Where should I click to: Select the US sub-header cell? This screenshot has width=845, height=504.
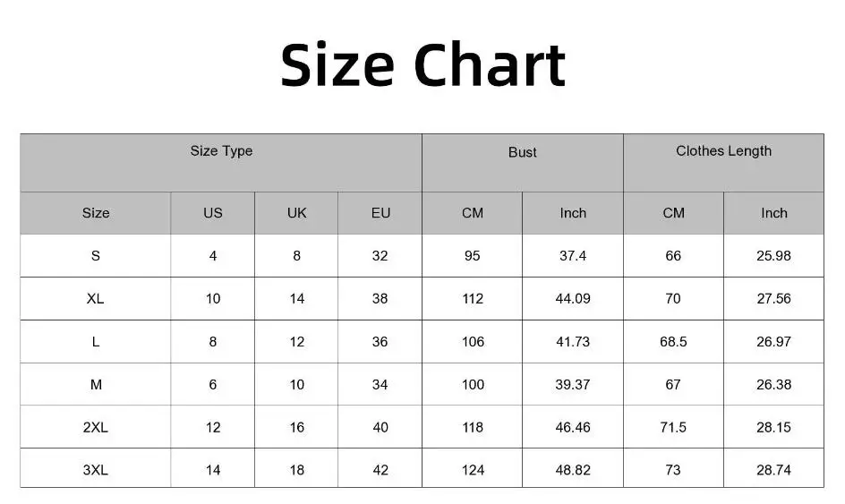pyautogui.click(x=213, y=213)
